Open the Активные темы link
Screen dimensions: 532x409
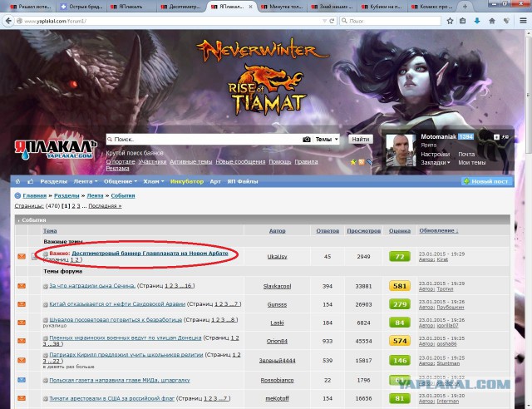[x=190, y=162]
